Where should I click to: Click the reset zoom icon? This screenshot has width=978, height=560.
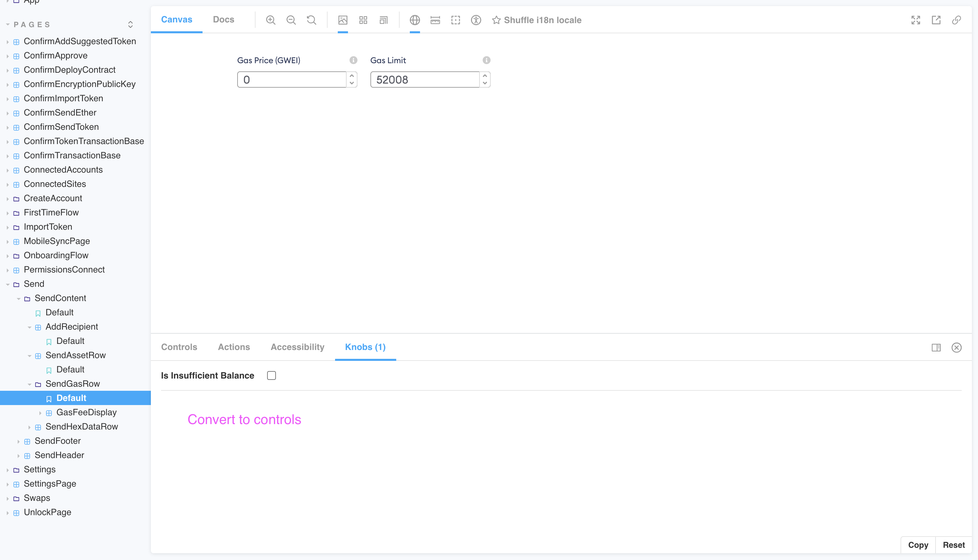click(x=311, y=20)
